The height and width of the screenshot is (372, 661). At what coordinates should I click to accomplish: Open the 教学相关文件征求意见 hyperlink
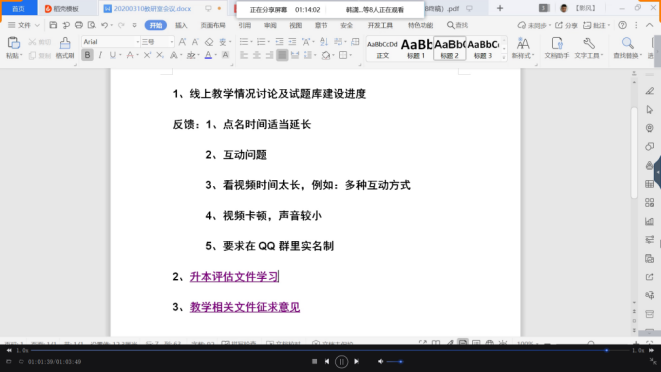point(245,307)
